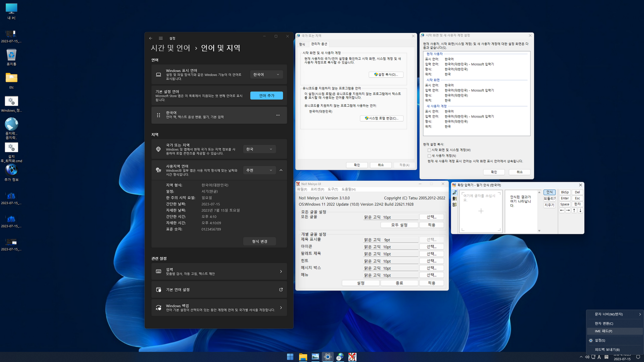Click 지우기 button in IME pad
The image size is (644, 362).
[550, 205]
